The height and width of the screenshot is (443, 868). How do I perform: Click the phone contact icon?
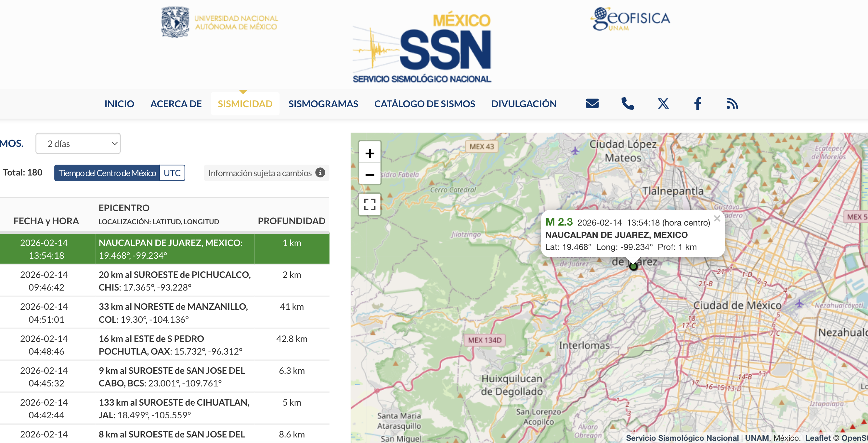tap(628, 103)
